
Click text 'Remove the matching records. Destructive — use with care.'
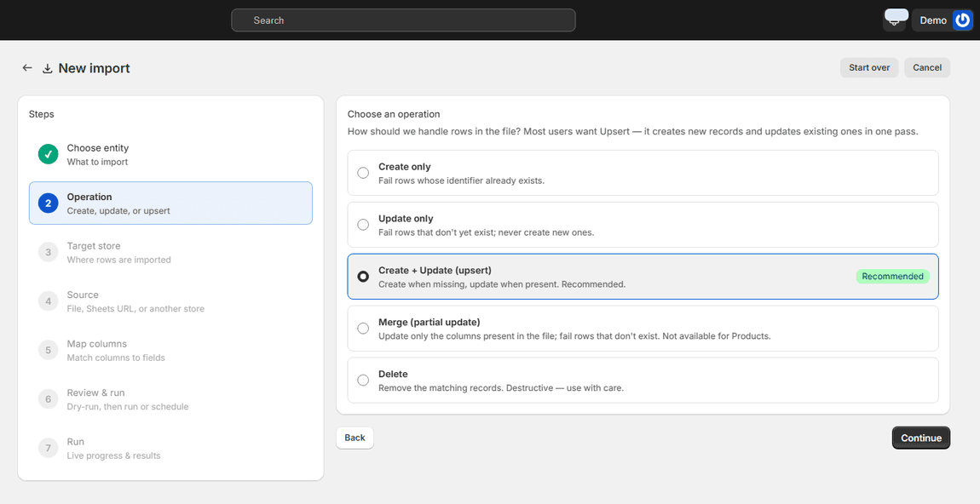[x=501, y=388]
